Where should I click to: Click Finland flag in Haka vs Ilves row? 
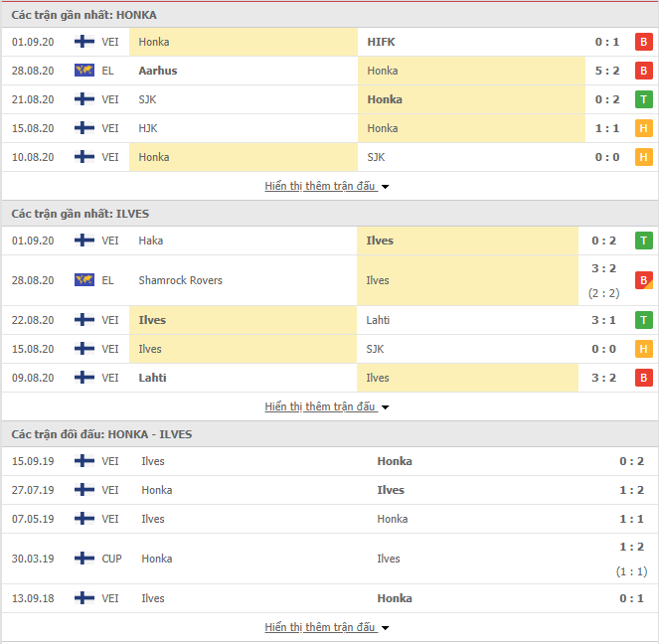[84, 241]
